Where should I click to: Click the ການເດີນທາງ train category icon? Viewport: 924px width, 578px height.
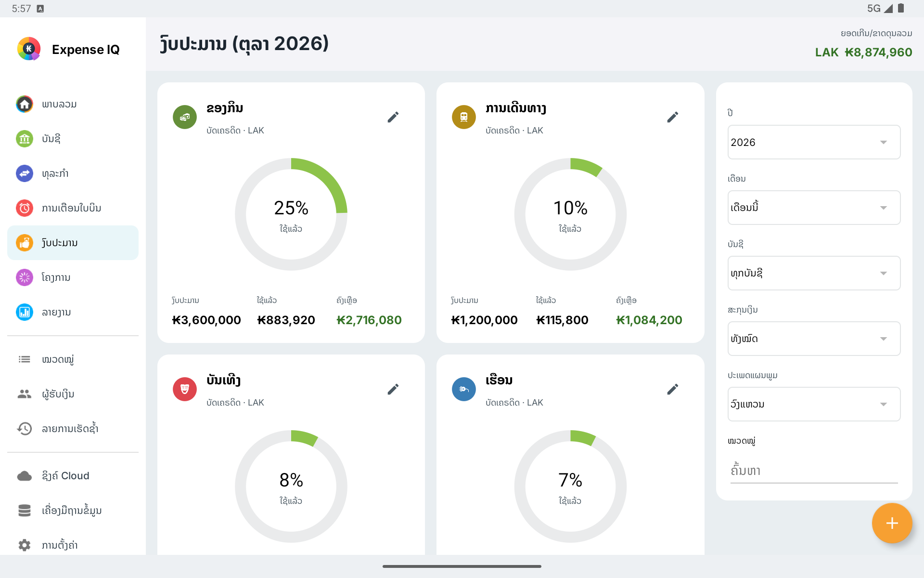tap(464, 117)
